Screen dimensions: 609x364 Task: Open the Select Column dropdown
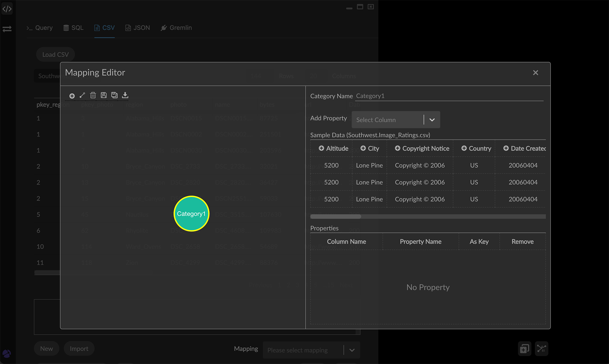coord(396,120)
